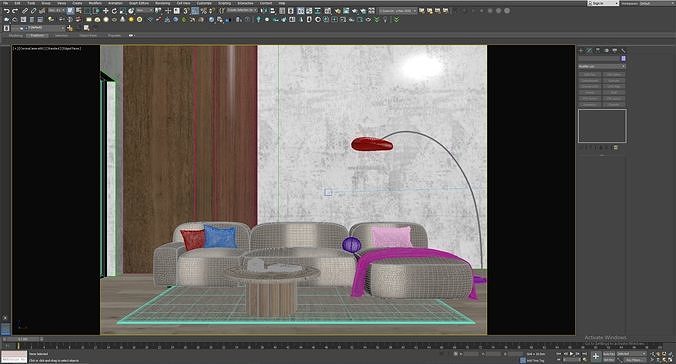Screen dimensions: 676x364
Task: Activate the Select and Rotate tool
Action: pos(114,11)
